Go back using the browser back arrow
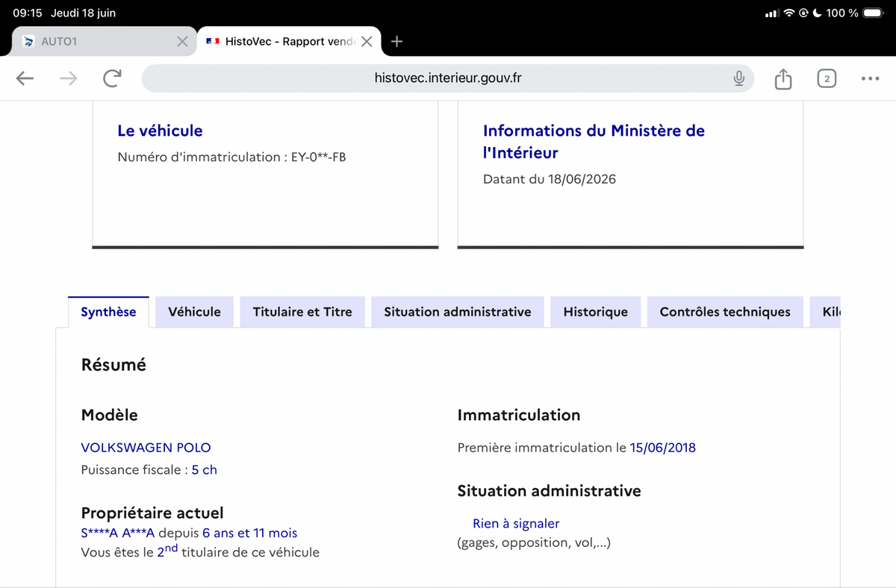896x588 pixels. click(25, 78)
